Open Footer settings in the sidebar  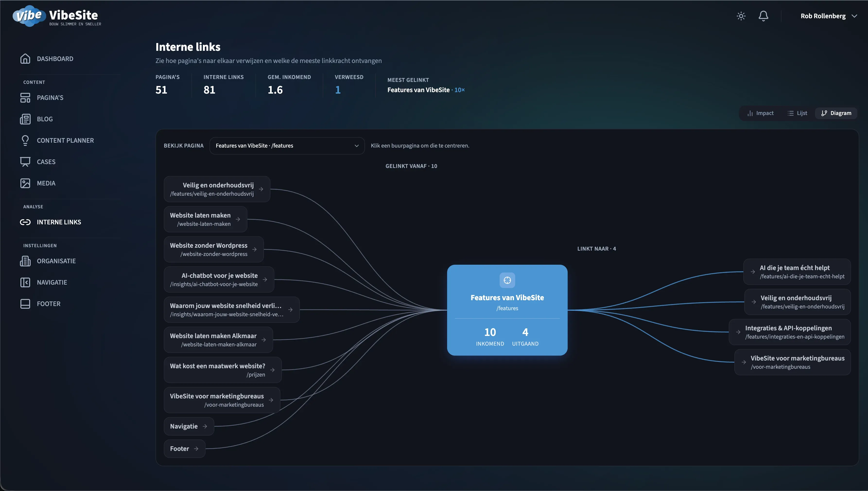click(x=49, y=304)
